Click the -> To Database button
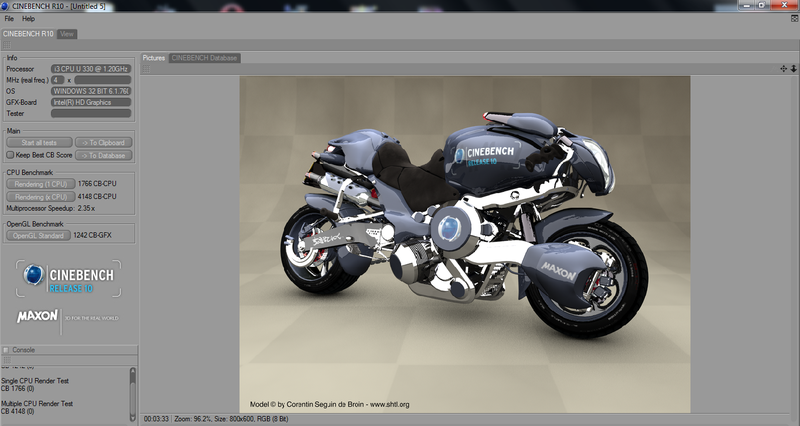 coord(104,155)
